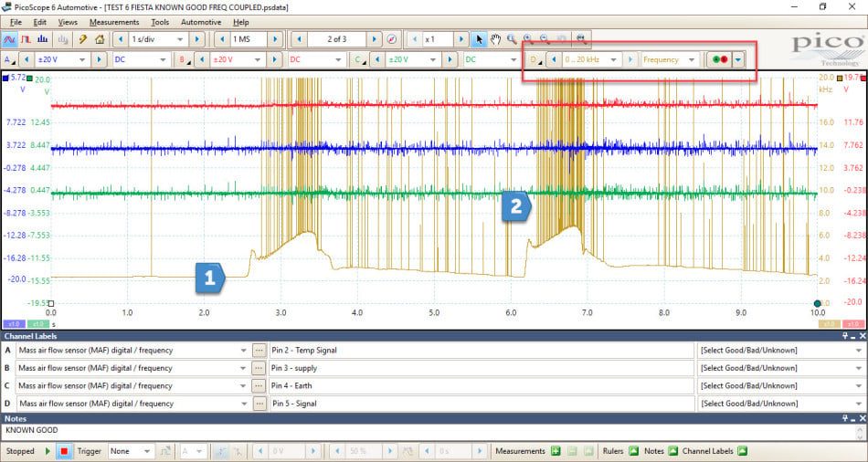Toggle the Channel Labels panel button

[742, 451]
